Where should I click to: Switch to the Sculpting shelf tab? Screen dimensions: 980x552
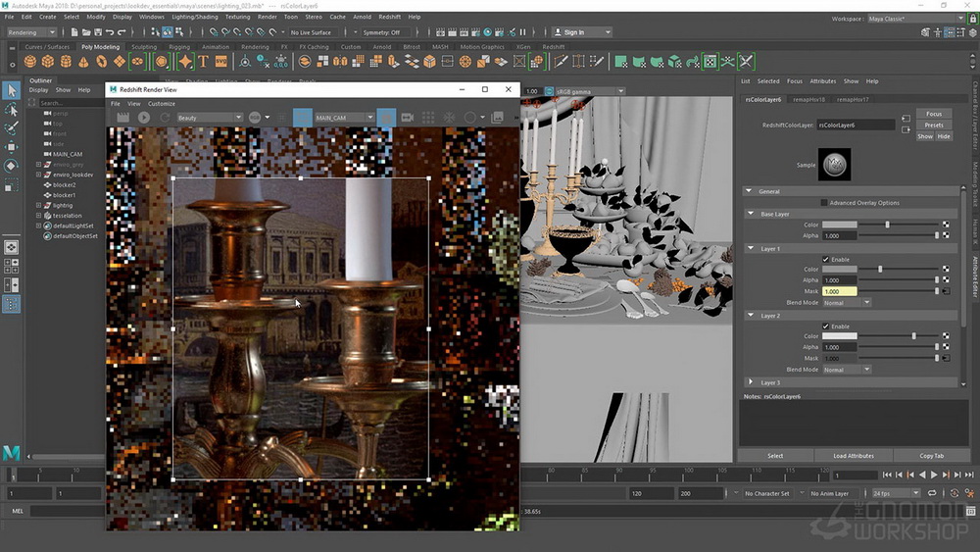pyautogui.click(x=144, y=47)
